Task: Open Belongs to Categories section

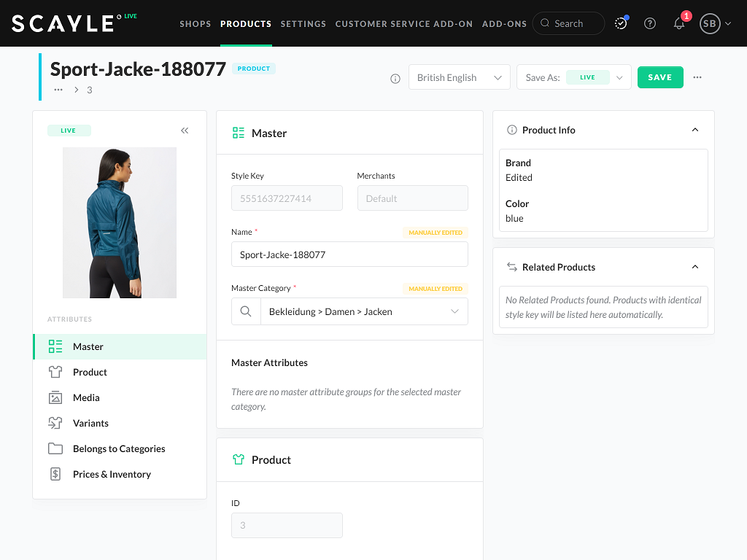Action: tap(118, 448)
